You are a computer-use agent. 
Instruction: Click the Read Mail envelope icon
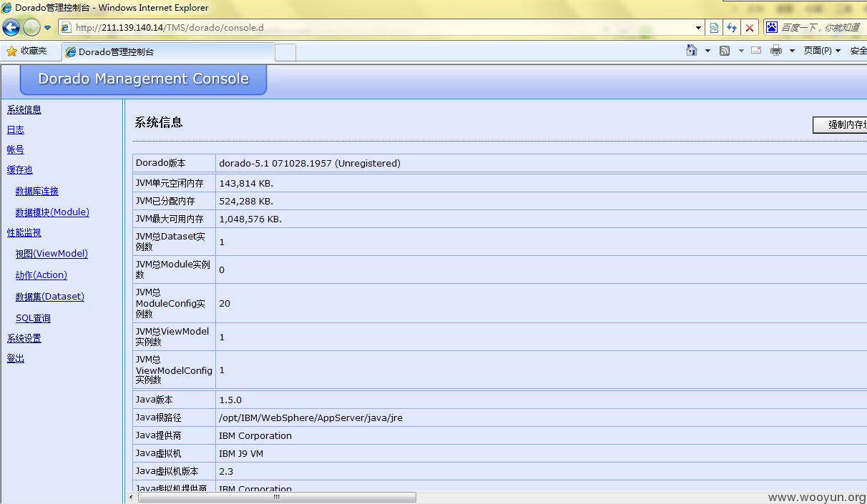tap(756, 50)
